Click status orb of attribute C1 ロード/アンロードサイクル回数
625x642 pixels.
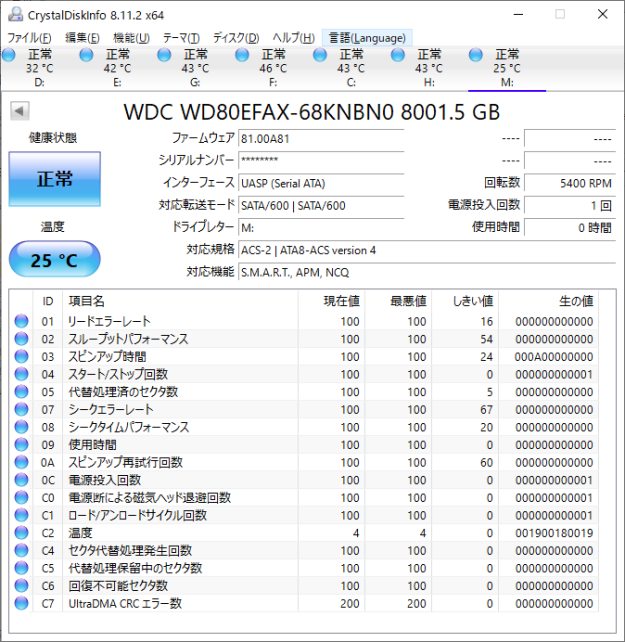pos(21,515)
